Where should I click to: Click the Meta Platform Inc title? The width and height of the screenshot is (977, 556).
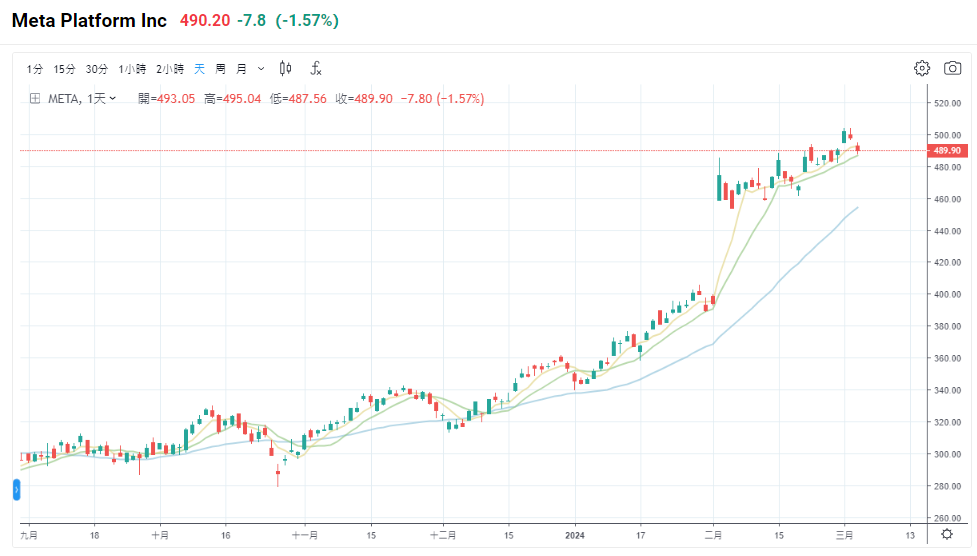point(89,21)
